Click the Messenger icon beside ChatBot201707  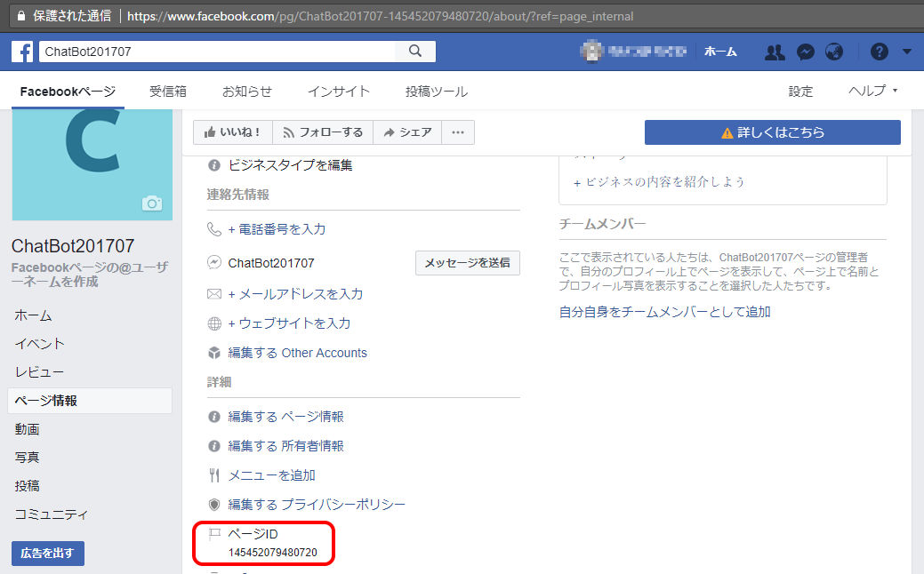[214, 263]
